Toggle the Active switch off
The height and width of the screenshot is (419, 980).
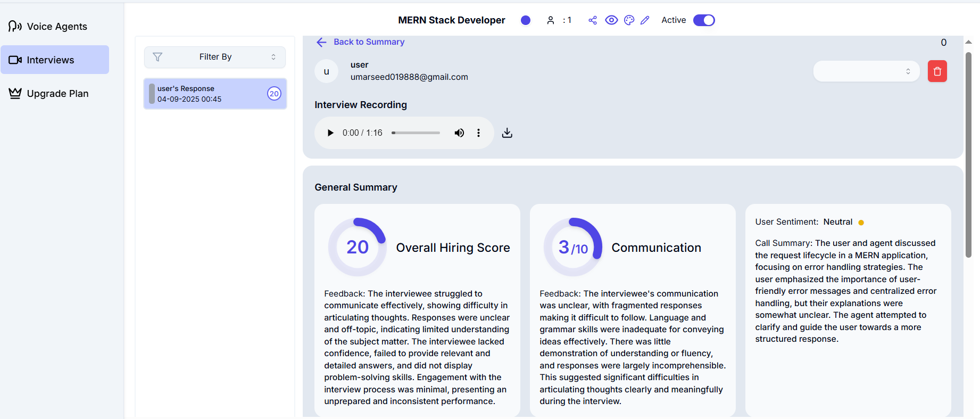click(704, 20)
